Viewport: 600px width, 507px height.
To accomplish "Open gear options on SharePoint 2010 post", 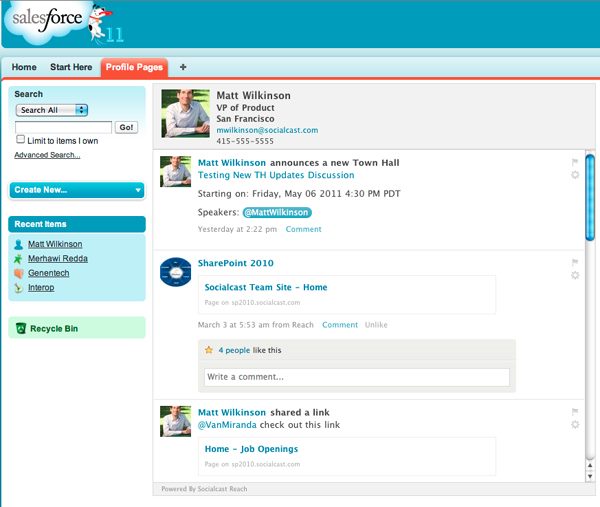I will [x=575, y=275].
